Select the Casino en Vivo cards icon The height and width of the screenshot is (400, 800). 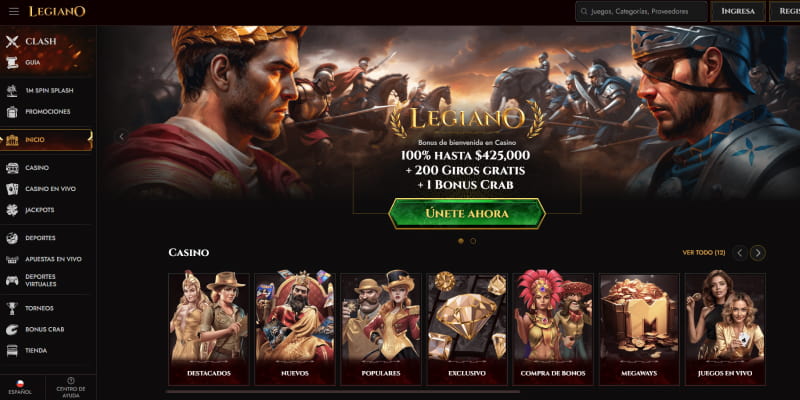pyautogui.click(x=12, y=189)
